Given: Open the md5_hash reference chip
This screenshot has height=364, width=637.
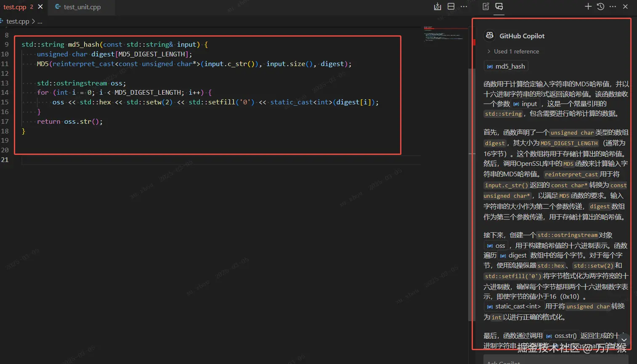Looking at the screenshot, I should (x=506, y=66).
